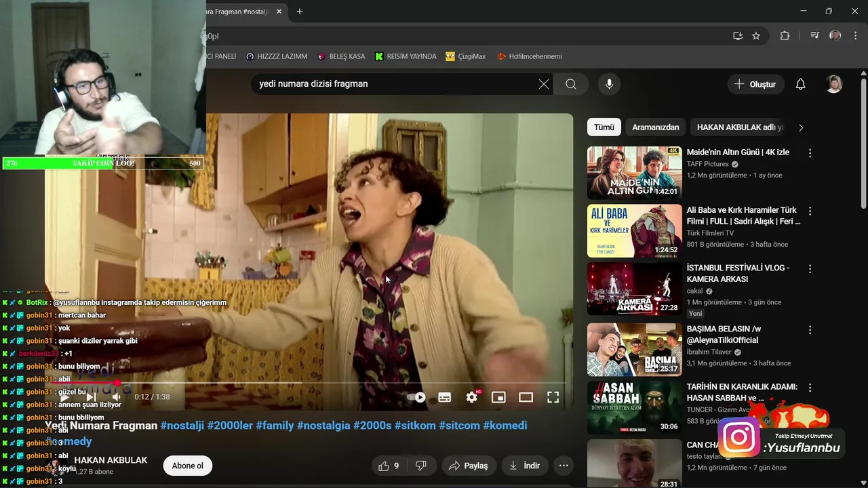The width and height of the screenshot is (868, 488).
Task: Bookmark this page with the star icon
Action: pyautogui.click(x=756, y=36)
